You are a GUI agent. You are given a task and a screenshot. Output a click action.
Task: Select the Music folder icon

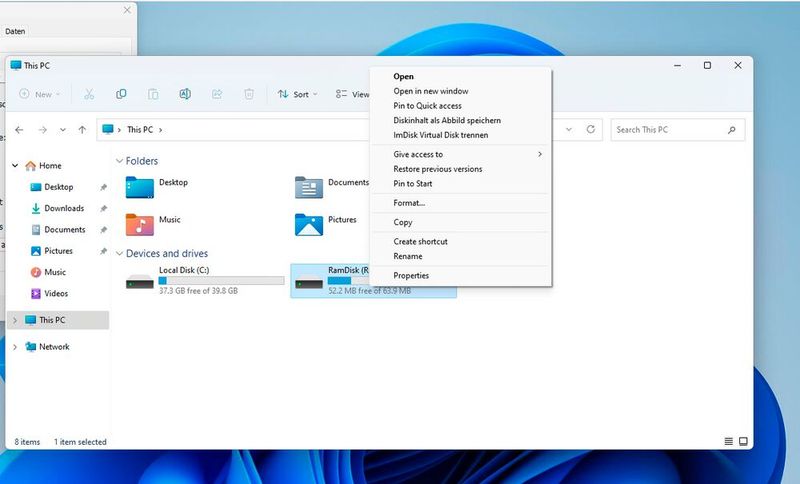click(140, 224)
